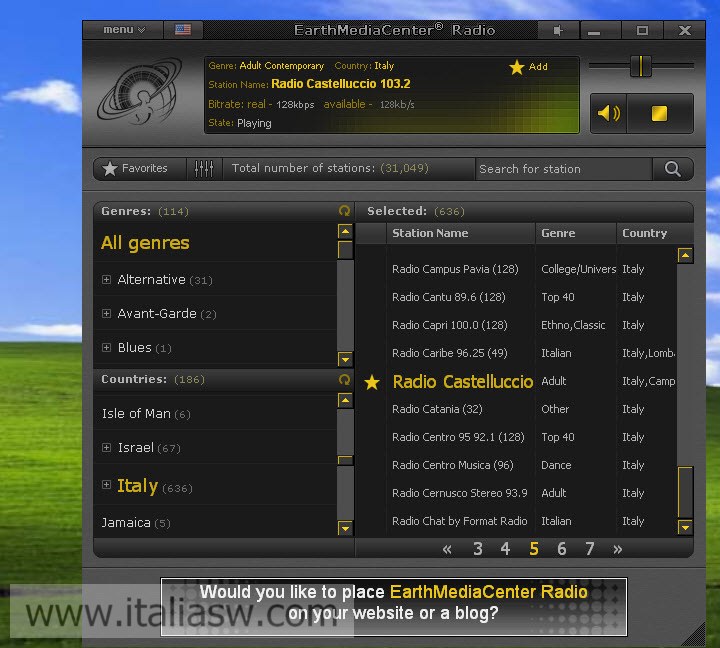Go to previous pages with « arrow
The height and width of the screenshot is (648, 720).
(x=447, y=549)
